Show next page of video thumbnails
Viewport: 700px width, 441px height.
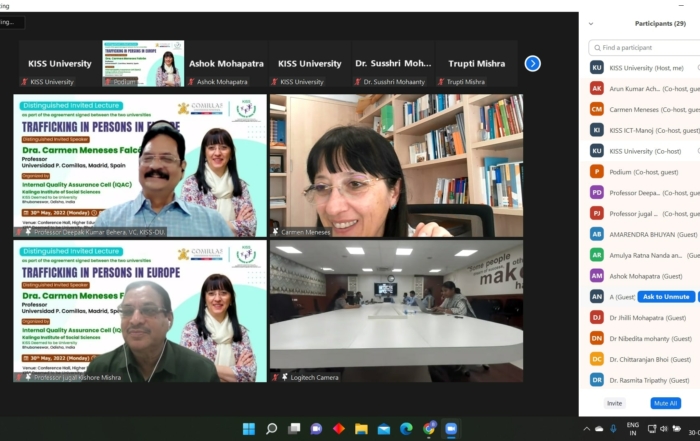coord(532,63)
